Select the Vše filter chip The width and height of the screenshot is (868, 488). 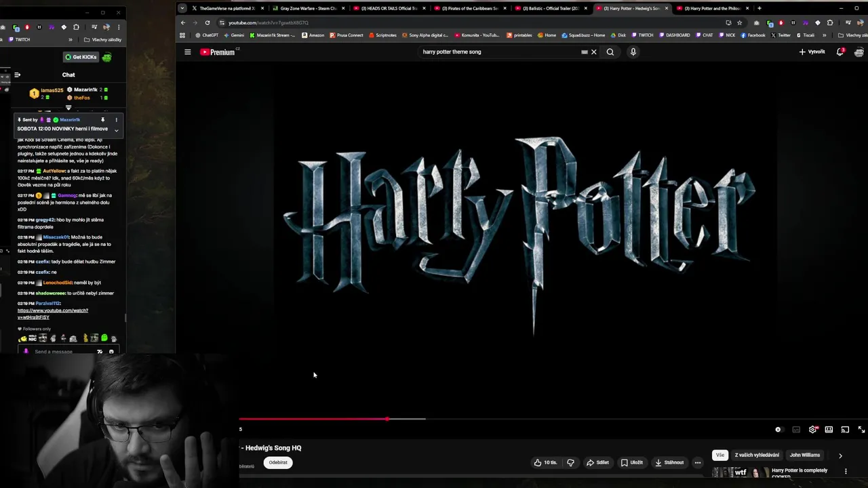point(719,455)
